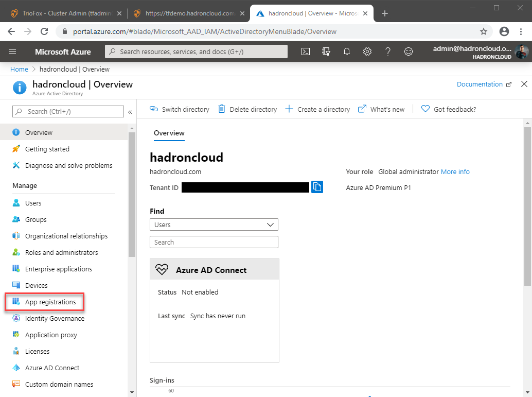Close the hadroncloud Overview blade
The height and width of the screenshot is (397, 532).
[524, 84]
